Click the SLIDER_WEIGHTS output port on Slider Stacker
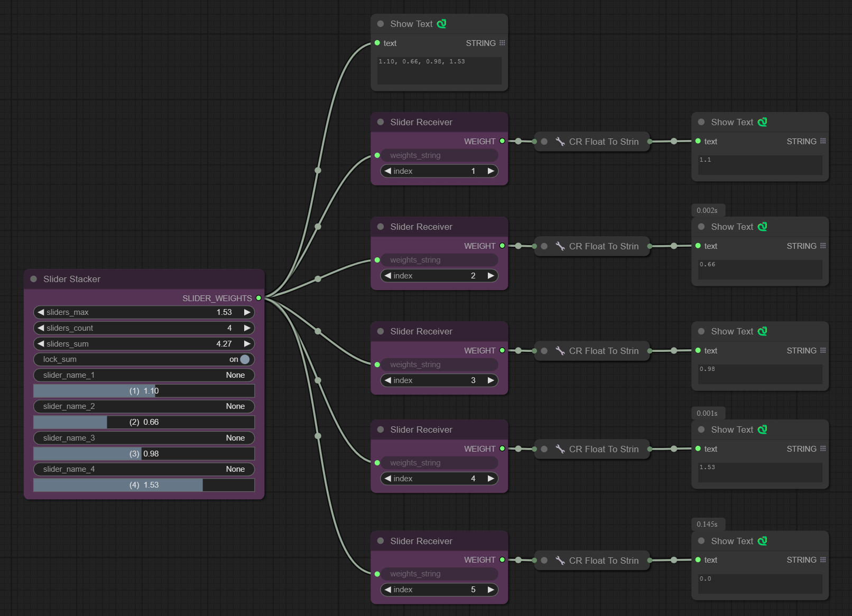 click(x=258, y=298)
